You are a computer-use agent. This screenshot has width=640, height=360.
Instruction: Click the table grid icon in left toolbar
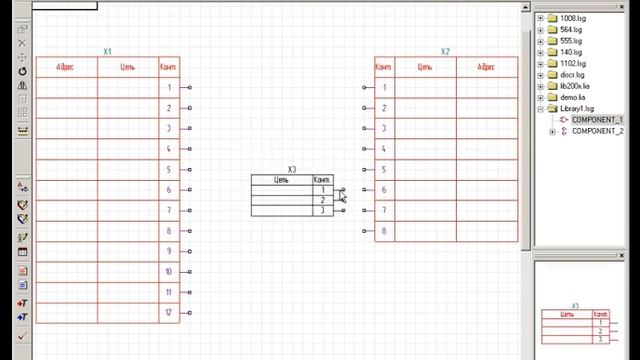(x=22, y=252)
